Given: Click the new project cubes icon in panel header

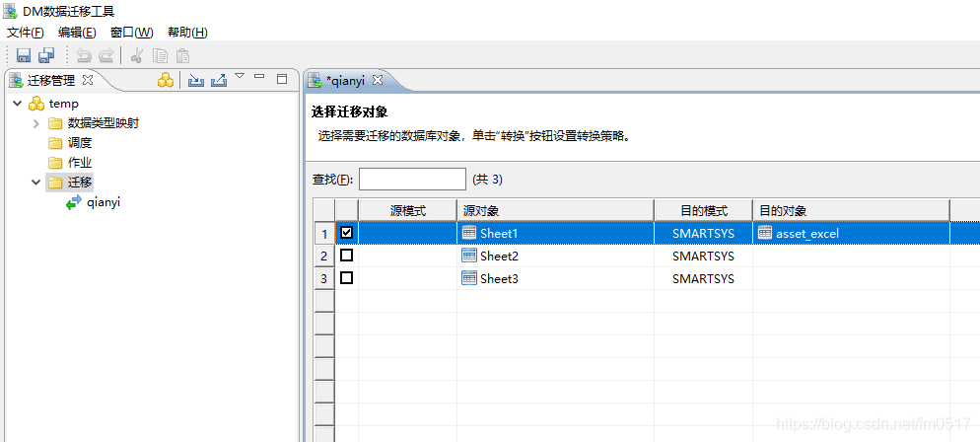Looking at the screenshot, I should (x=165, y=80).
